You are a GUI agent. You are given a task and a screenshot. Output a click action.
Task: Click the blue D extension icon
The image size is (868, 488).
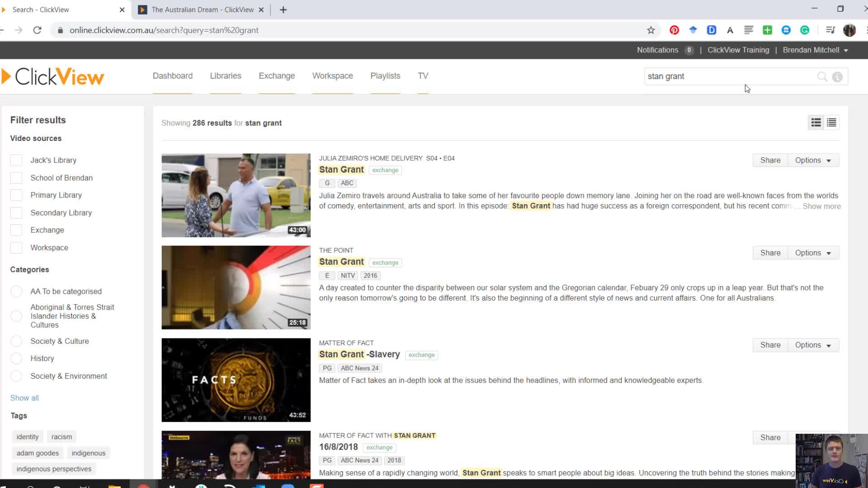(712, 30)
